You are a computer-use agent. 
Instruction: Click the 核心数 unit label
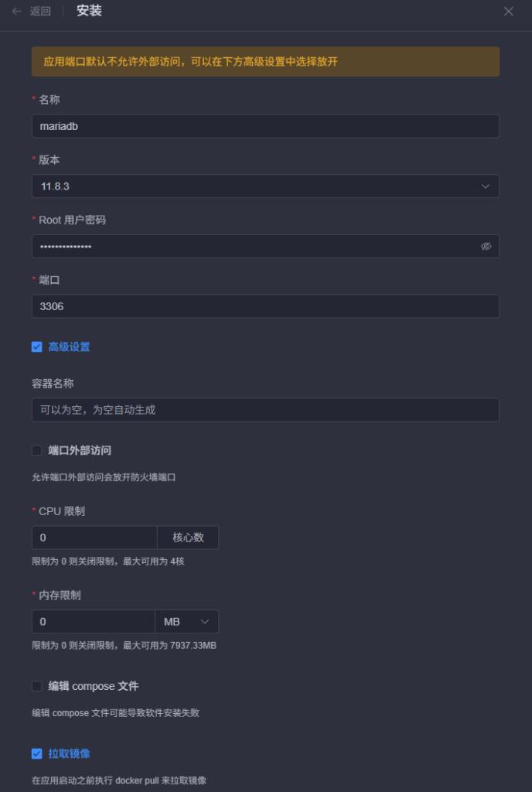pos(188,538)
